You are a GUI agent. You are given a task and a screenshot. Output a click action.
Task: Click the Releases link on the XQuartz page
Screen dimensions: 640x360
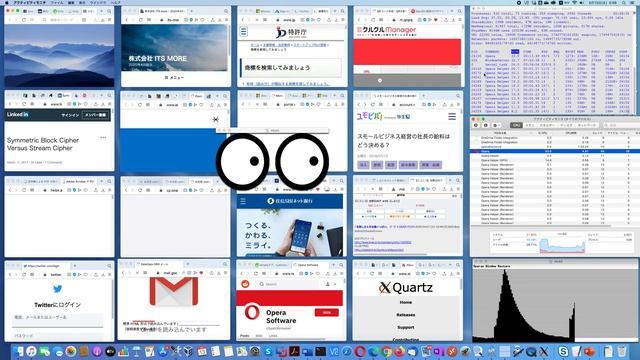pos(406,315)
